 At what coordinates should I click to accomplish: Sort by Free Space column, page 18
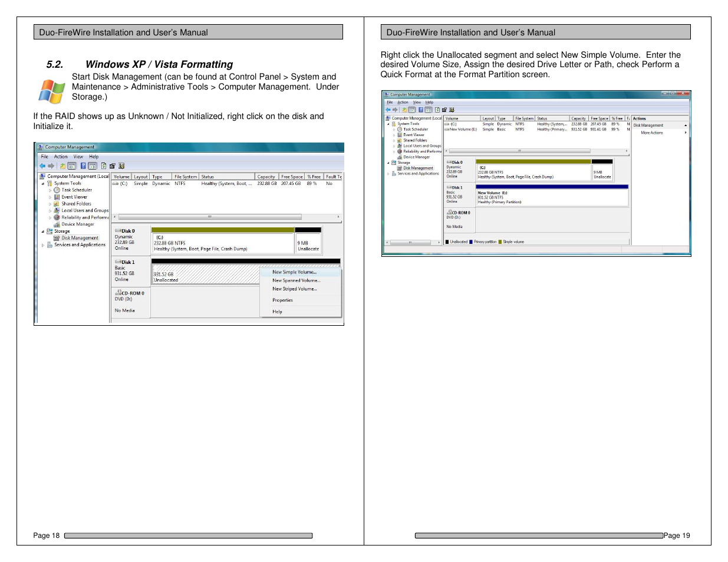point(292,177)
